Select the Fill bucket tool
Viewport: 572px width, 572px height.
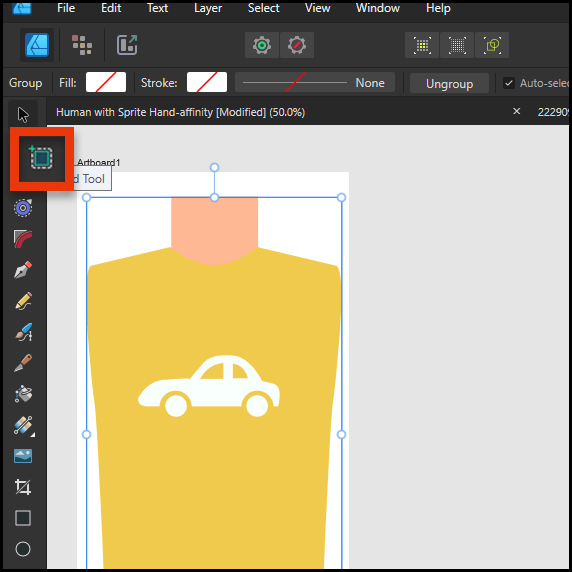23,394
